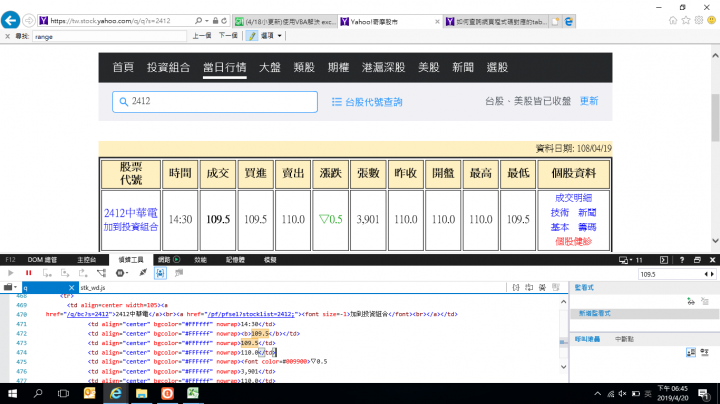Open the address bar search dropdown arrow
The image size is (720, 404).
206,21
